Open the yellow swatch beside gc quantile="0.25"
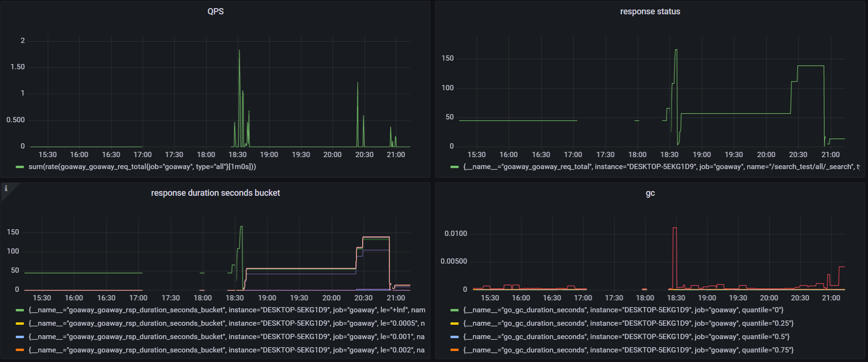The image size is (868, 362). 454,324
